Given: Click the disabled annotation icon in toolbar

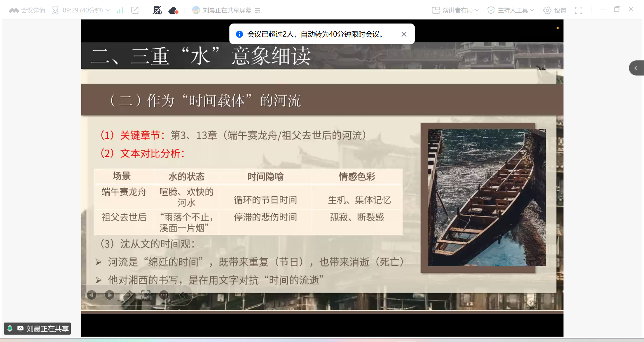Looking at the screenshot, I should coord(157,10).
